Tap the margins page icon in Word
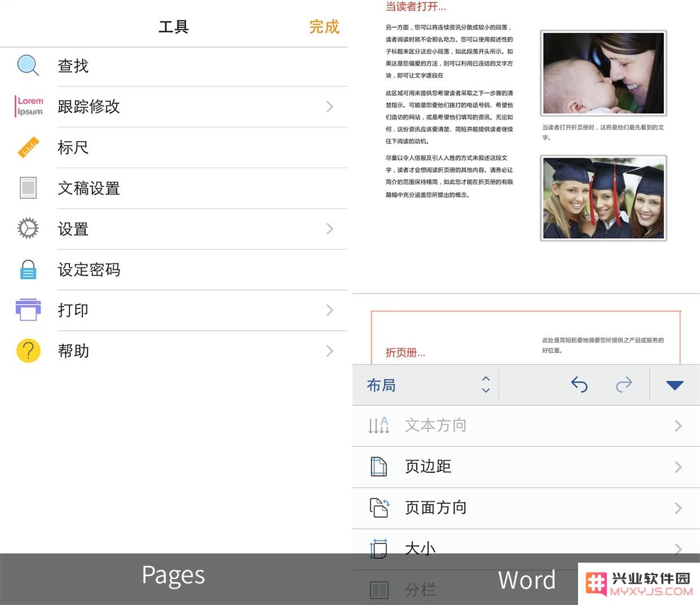Viewport: 700px width, 605px height. (379, 467)
